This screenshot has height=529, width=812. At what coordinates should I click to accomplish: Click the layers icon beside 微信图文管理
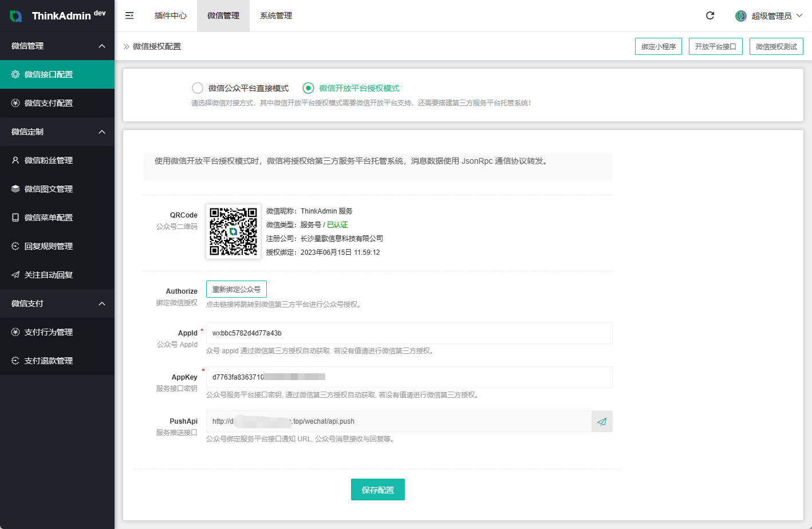coord(15,189)
